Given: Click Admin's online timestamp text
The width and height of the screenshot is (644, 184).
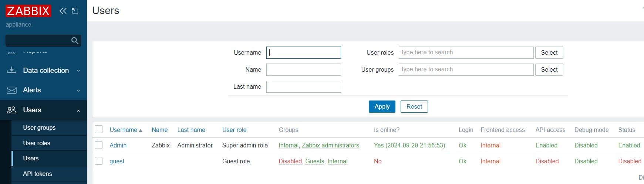Looking at the screenshot, I should click(x=409, y=145).
